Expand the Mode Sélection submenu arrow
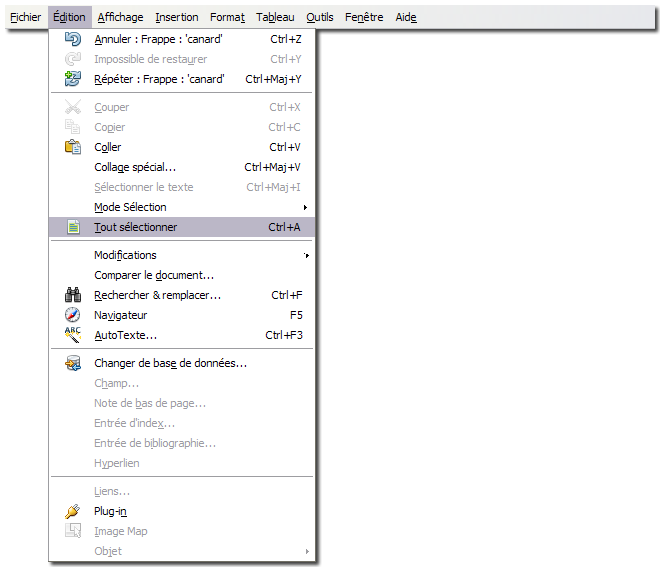Image resolution: width=660 pixels, height=567 pixels. pyautogui.click(x=306, y=207)
